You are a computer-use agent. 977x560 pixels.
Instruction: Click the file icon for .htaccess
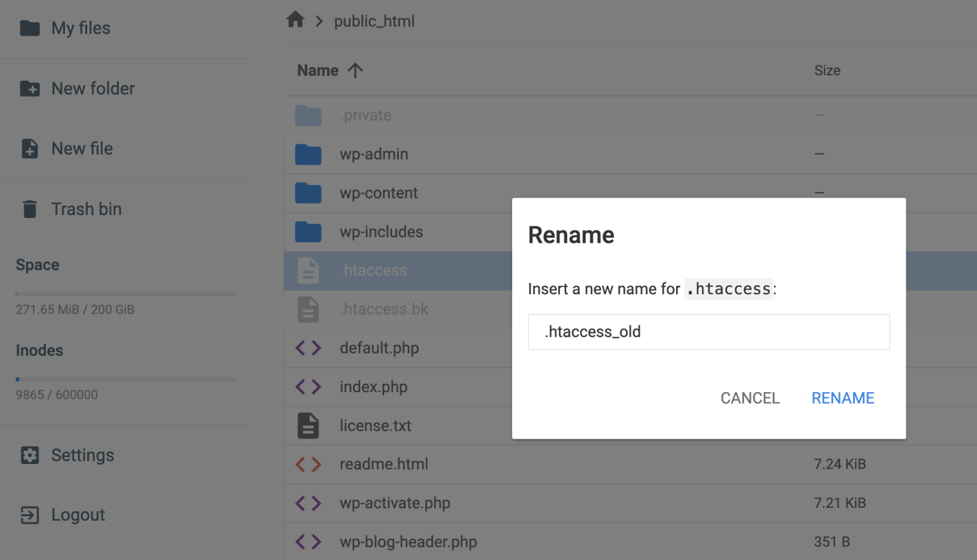(x=308, y=270)
